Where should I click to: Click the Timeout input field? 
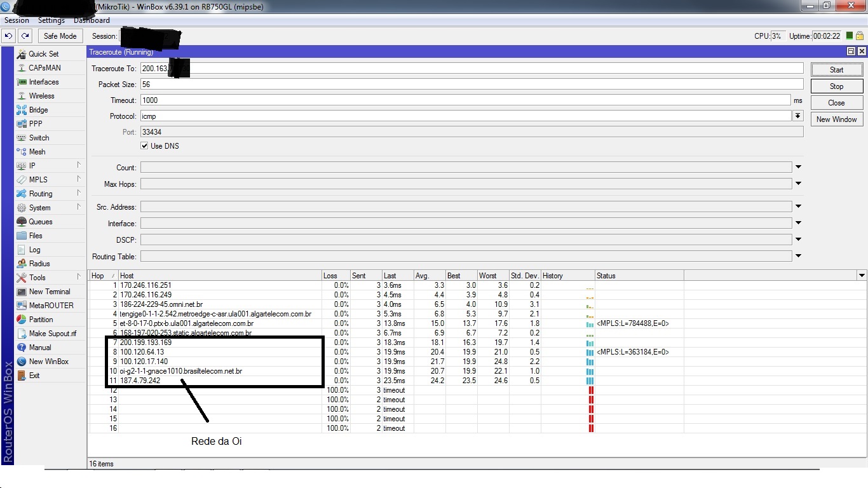coord(466,100)
